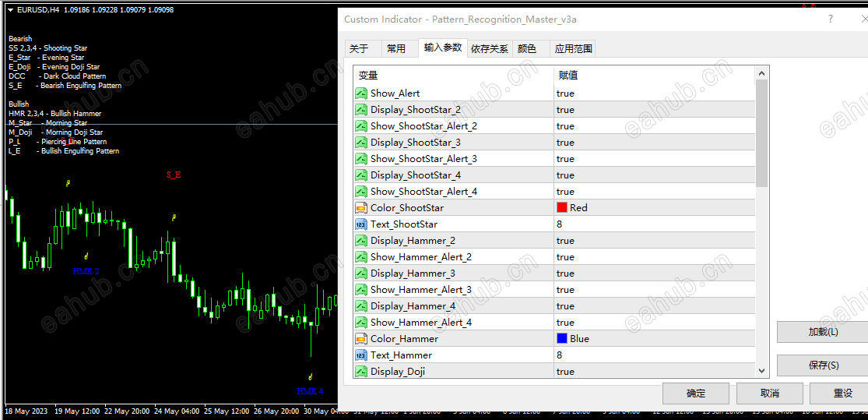
Task: Click the blue HMR 4 label on chart
Action: tap(310, 391)
